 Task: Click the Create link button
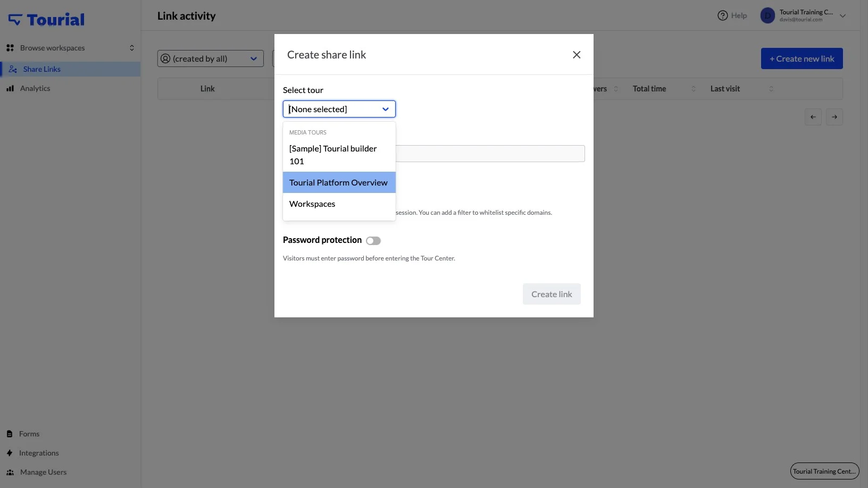[x=552, y=294]
